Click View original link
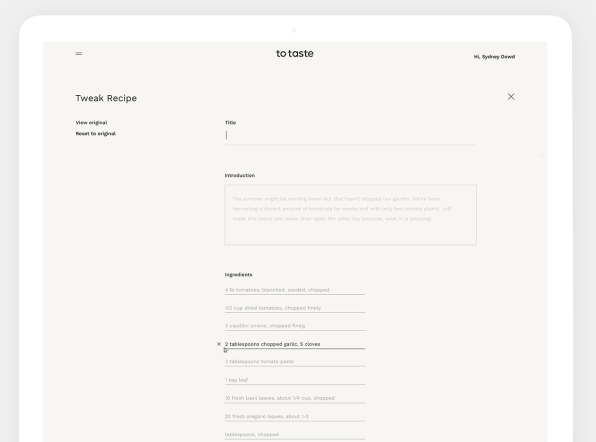 click(x=91, y=122)
